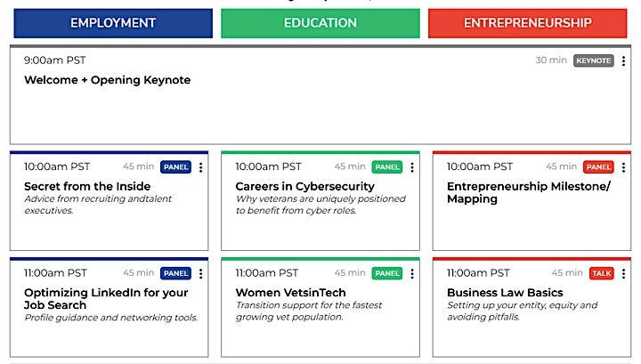The width and height of the screenshot is (641, 364).
Task: Open the Welcome + Opening Keynote title
Action: coord(108,80)
